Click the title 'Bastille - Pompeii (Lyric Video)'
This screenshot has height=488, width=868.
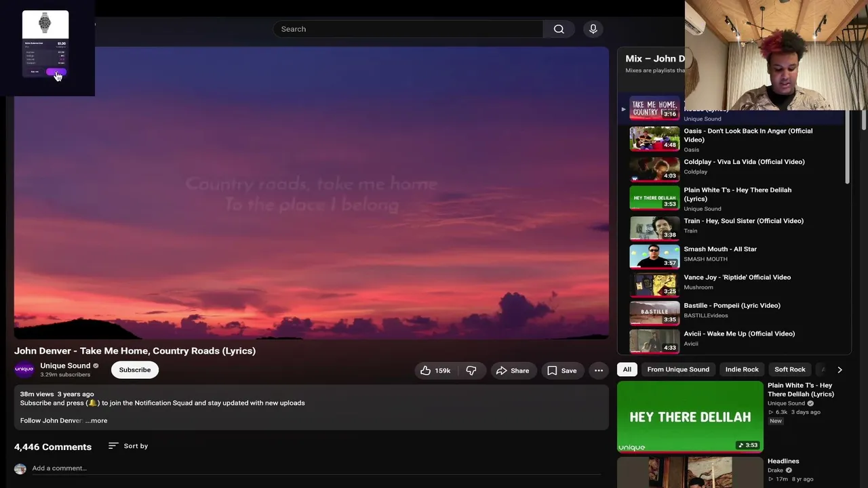(732, 306)
